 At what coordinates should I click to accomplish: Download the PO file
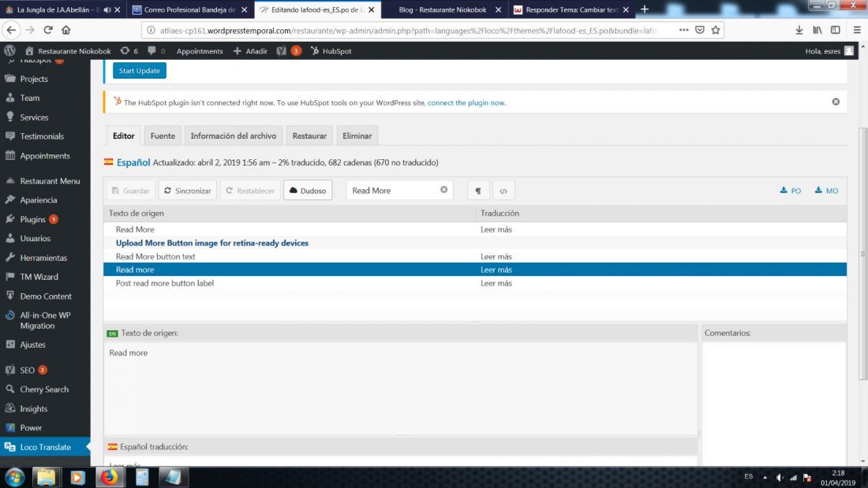coord(791,190)
